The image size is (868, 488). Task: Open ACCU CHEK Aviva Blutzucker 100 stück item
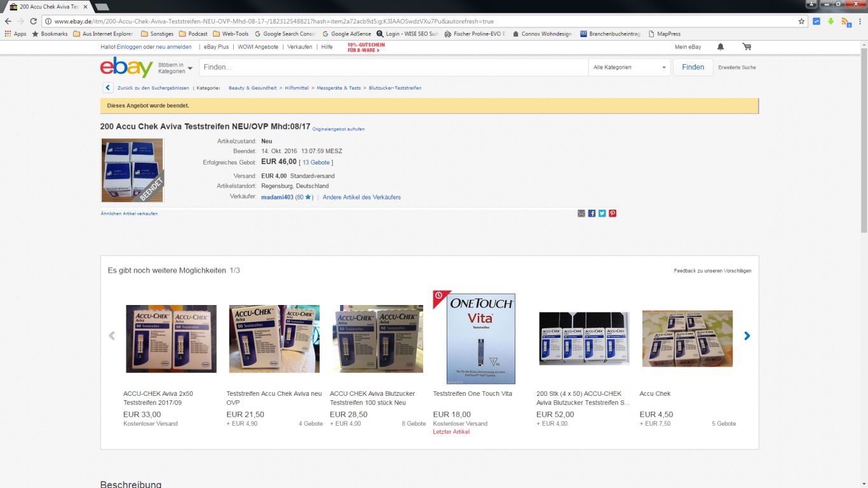pyautogui.click(x=377, y=339)
